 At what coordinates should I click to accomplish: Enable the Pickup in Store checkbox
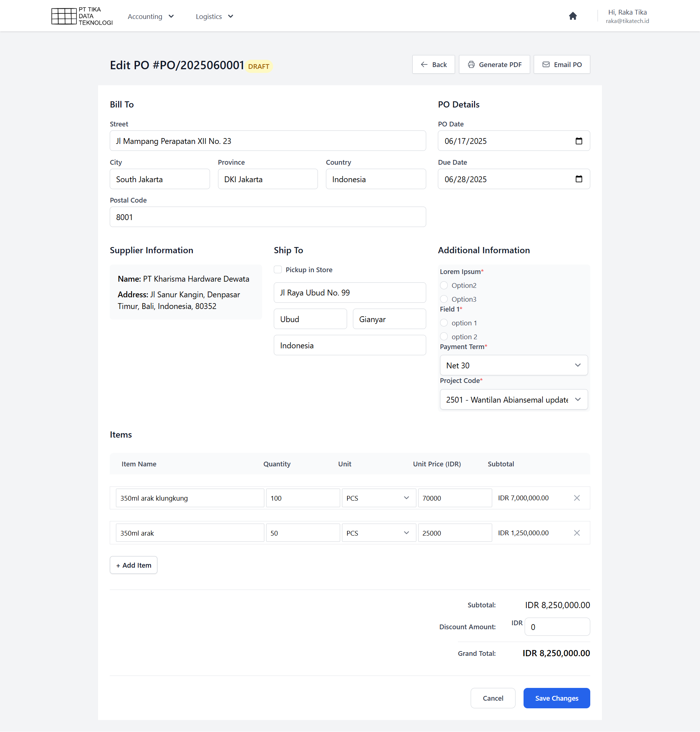[x=277, y=270]
